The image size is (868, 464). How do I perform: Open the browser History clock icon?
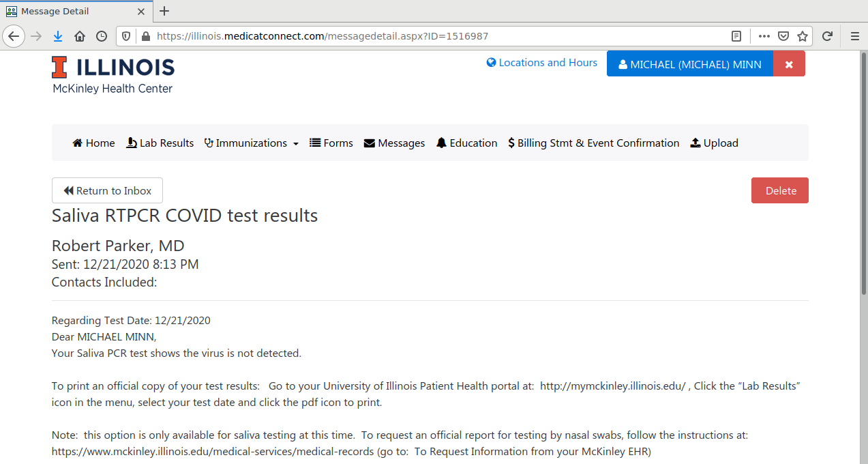[101, 36]
